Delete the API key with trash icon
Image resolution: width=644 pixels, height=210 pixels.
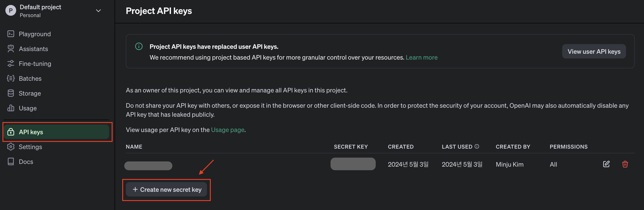point(625,164)
